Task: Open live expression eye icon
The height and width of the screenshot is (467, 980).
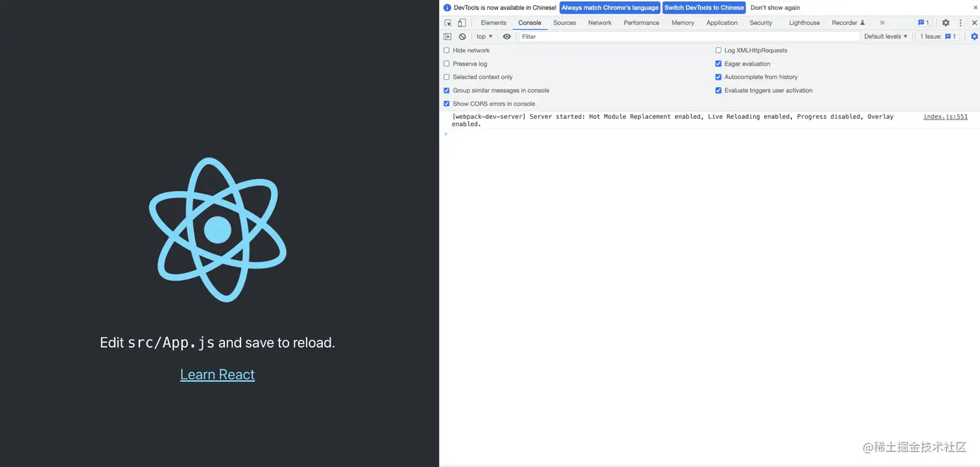Action: click(507, 37)
